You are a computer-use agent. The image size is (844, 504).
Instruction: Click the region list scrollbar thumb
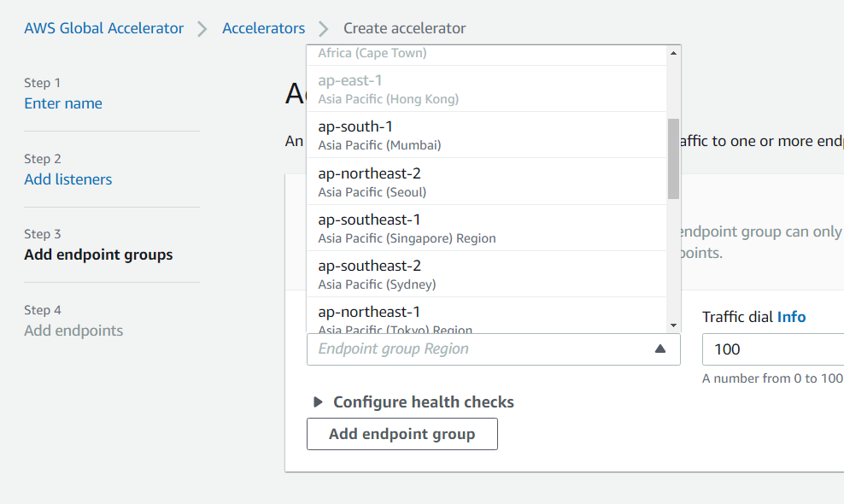pos(674,158)
